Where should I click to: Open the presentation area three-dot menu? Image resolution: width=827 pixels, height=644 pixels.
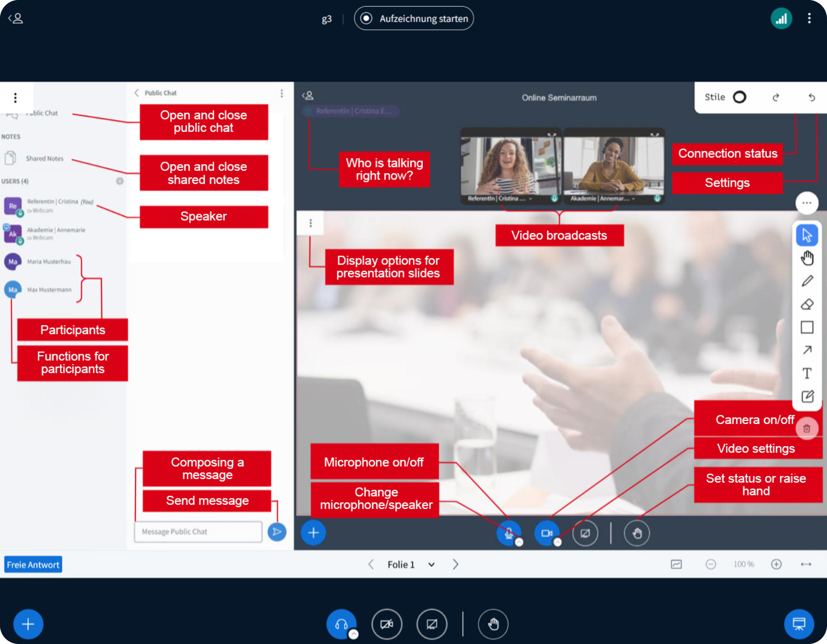click(310, 223)
